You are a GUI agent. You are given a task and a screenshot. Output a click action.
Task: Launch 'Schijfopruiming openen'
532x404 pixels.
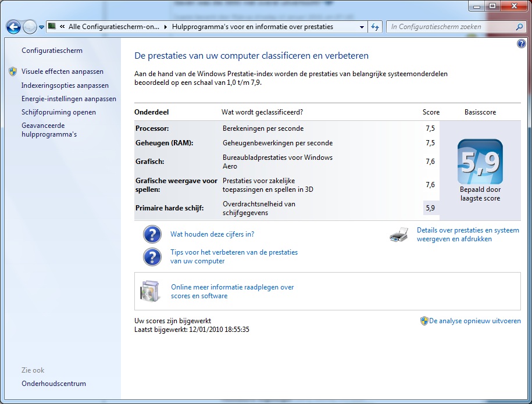coord(58,112)
